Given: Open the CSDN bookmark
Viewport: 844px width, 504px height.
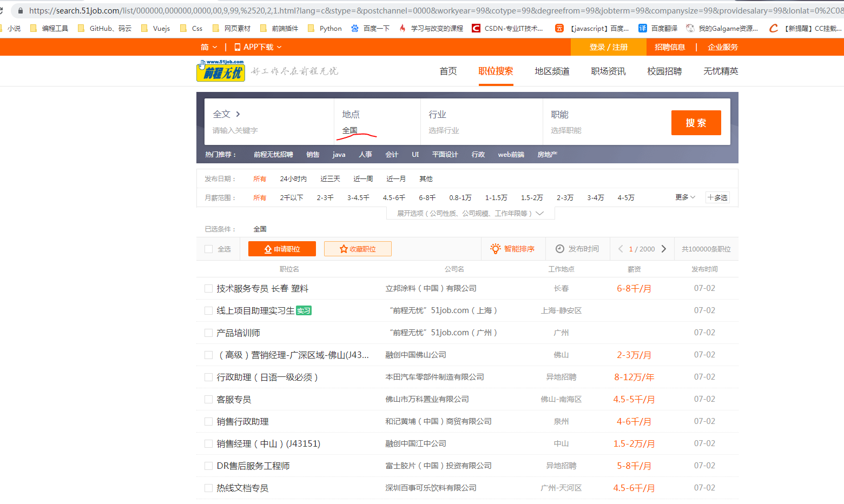Looking at the screenshot, I should point(507,28).
